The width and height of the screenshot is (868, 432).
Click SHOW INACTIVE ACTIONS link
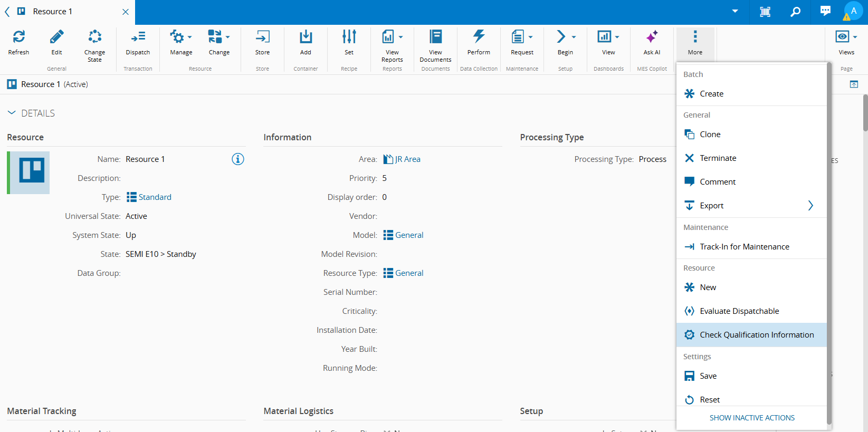(x=752, y=418)
